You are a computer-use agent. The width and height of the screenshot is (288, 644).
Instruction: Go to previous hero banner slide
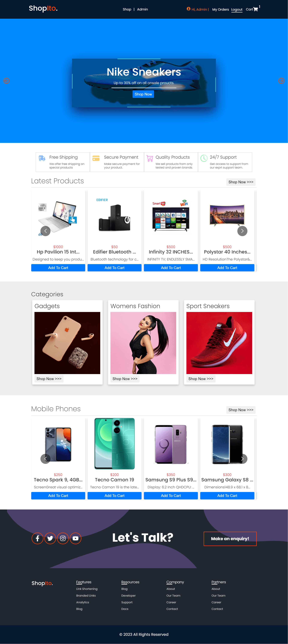[x=6, y=81]
